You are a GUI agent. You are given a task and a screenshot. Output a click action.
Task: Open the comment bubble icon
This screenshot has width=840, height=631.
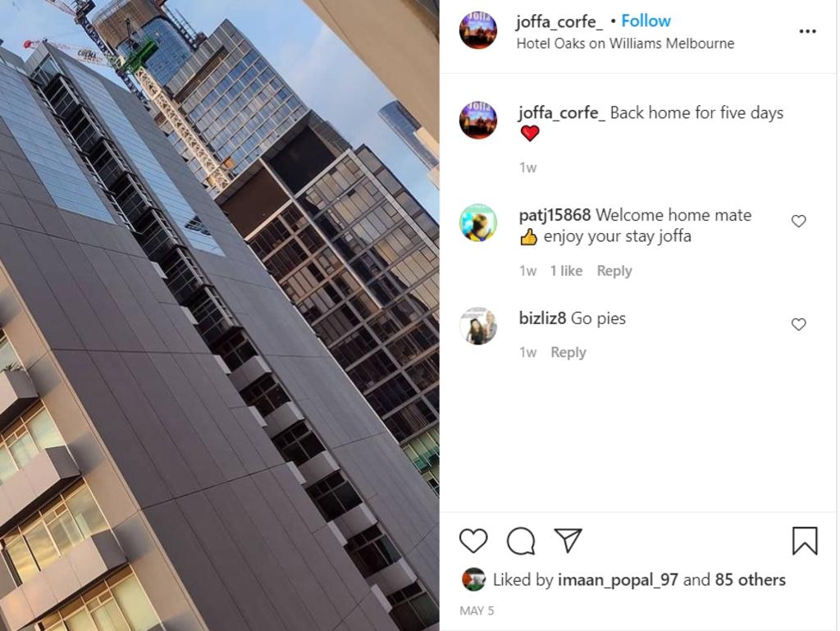(x=521, y=541)
